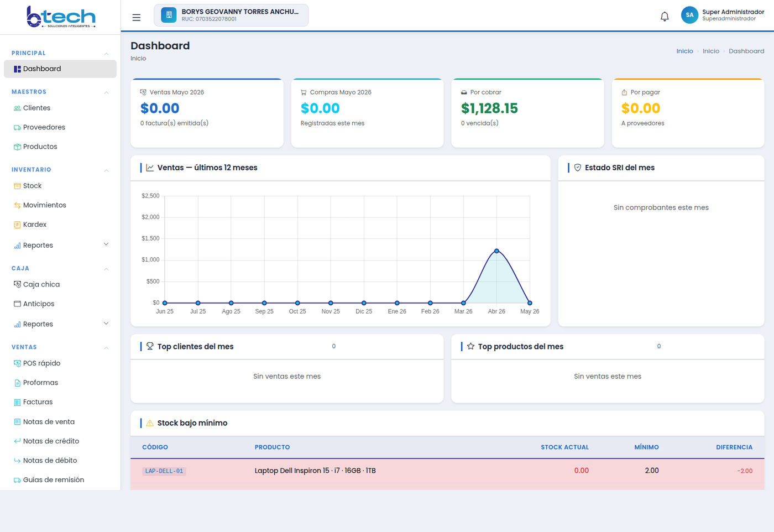This screenshot has height=532, width=774.
Task: Click the star icon in Top productos
Action: pos(470,346)
